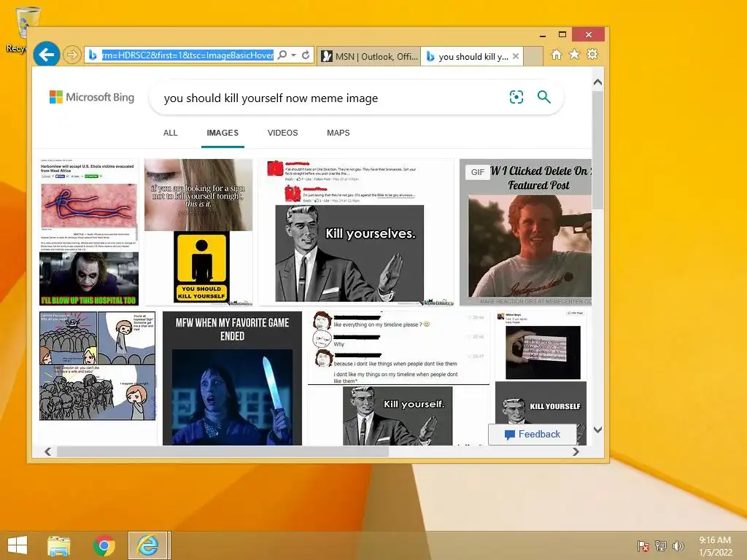Open the cartoon comic strip image result

point(97,366)
